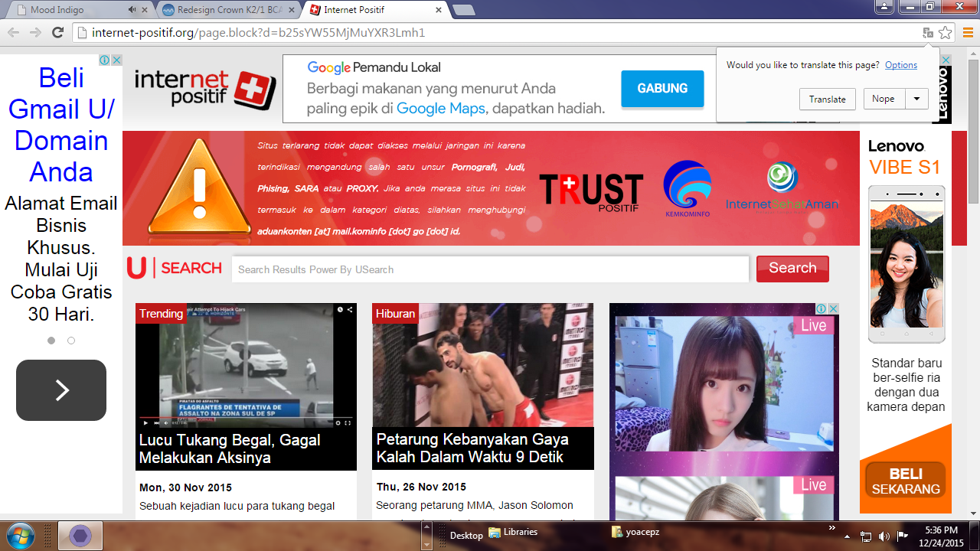Click the GABUNG button in Google ad
Screen dimensions: 980x551
(x=662, y=88)
